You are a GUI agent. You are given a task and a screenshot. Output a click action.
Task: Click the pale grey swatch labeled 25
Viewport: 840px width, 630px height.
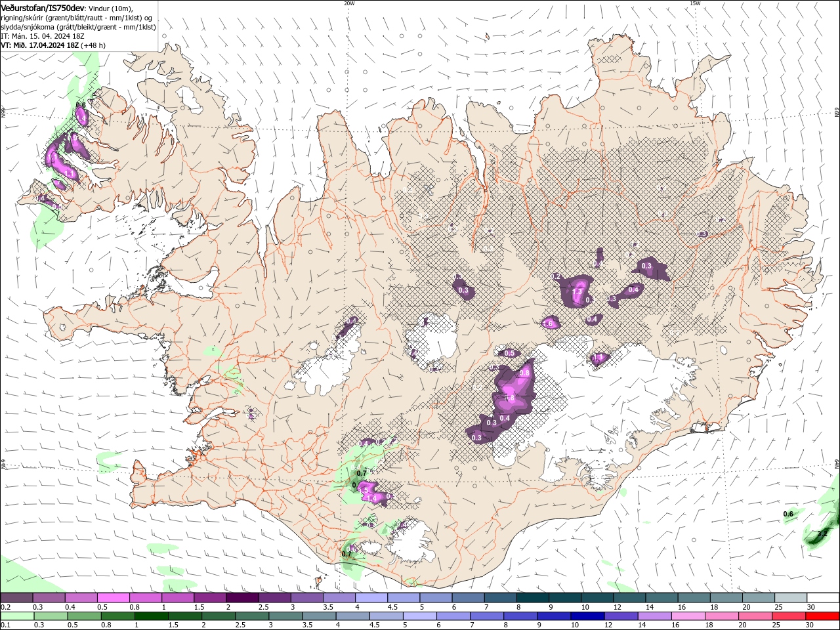(791, 598)
